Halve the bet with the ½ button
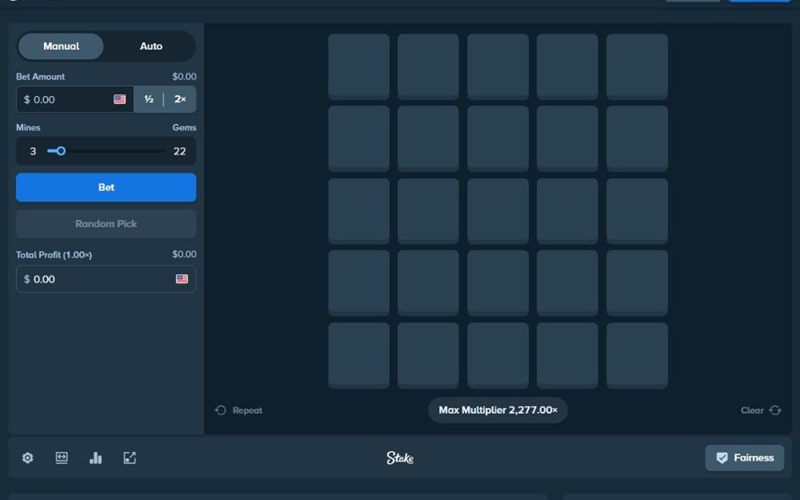 148,99
